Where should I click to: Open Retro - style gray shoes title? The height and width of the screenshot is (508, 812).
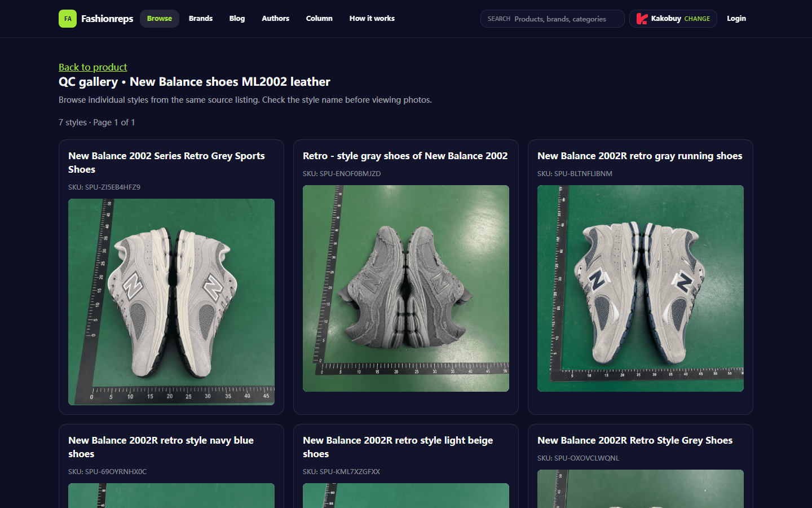(x=405, y=156)
